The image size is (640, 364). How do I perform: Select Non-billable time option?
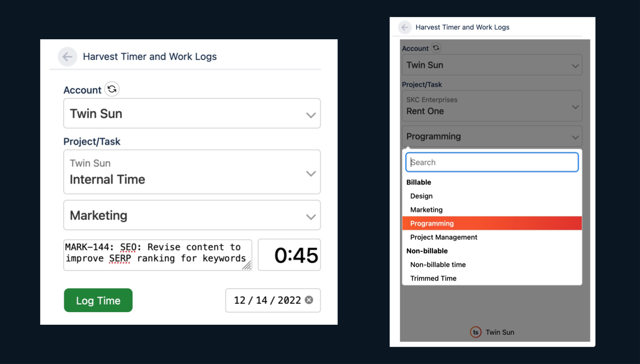point(438,265)
